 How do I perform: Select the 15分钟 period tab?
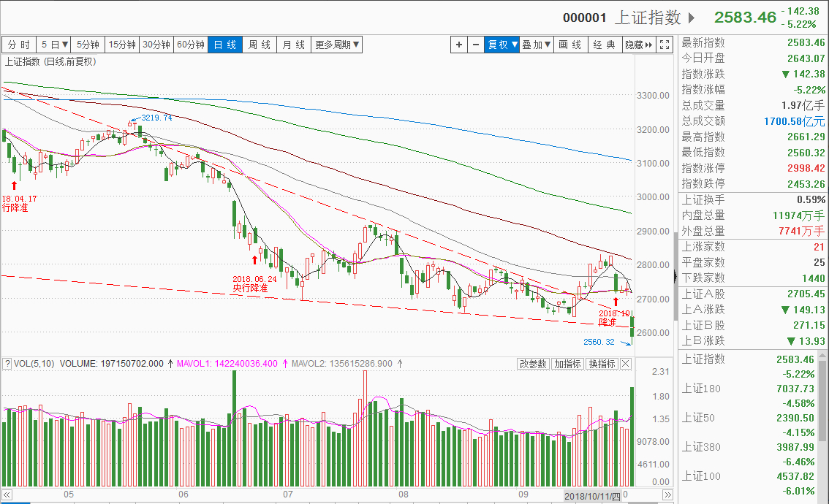(122, 45)
